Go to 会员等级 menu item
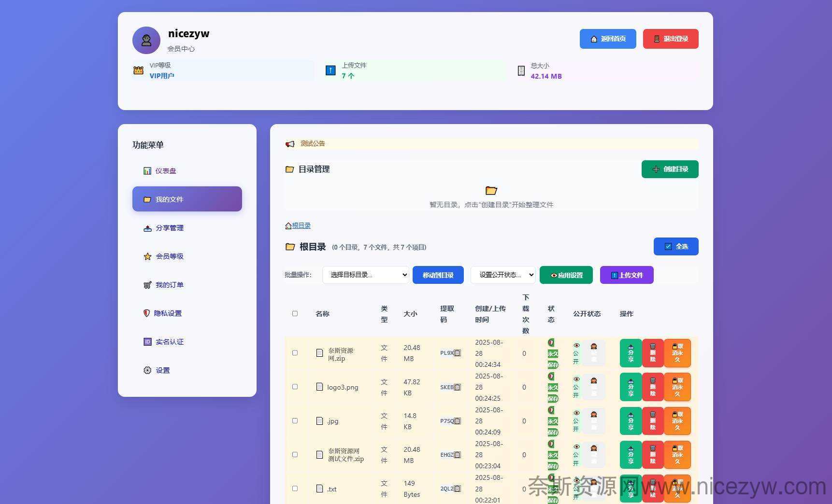 point(169,256)
